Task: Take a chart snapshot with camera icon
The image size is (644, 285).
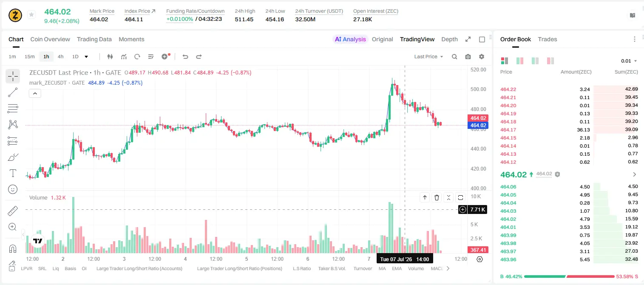Action: pos(468,57)
